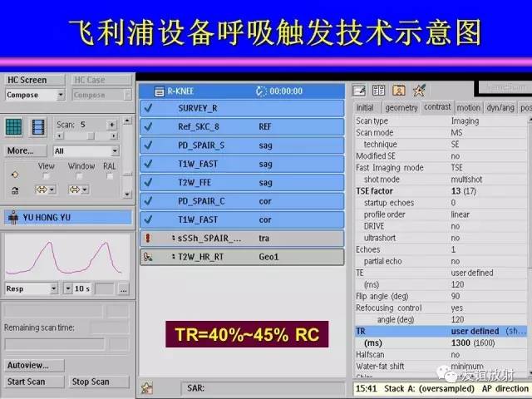
Task: Select the T1W_FAST sag scan row
Action: 242,164
